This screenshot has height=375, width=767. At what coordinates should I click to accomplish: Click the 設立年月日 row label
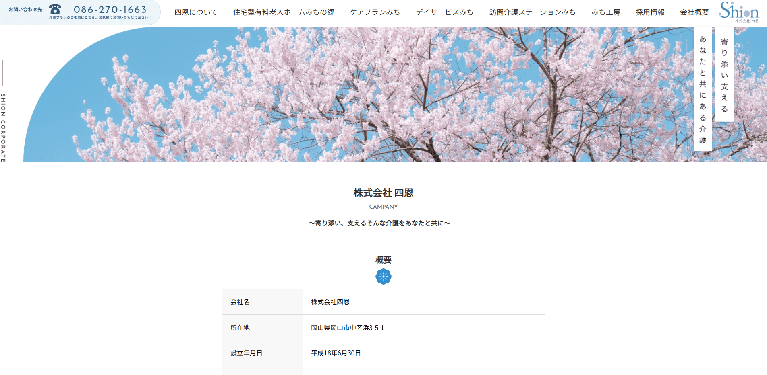(246, 353)
